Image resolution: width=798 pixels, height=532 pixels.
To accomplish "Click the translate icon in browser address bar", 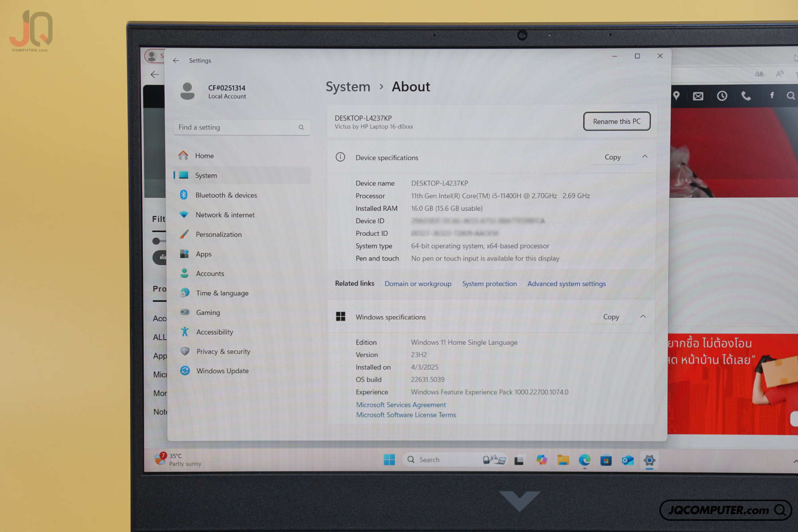I will click(x=759, y=74).
